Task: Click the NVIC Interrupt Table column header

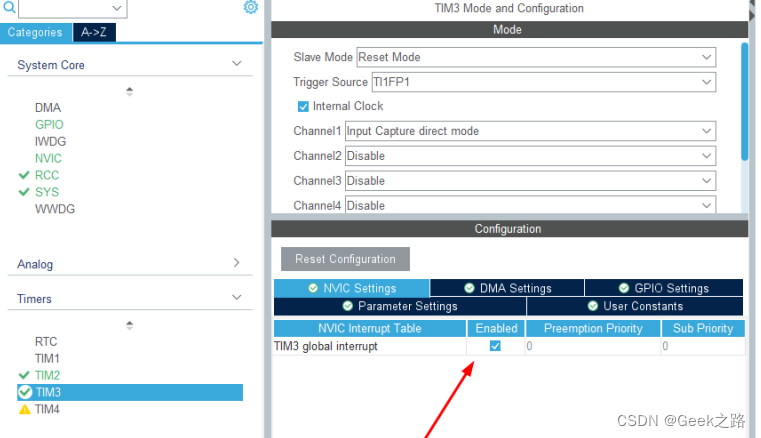Action: click(x=370, y=329)
